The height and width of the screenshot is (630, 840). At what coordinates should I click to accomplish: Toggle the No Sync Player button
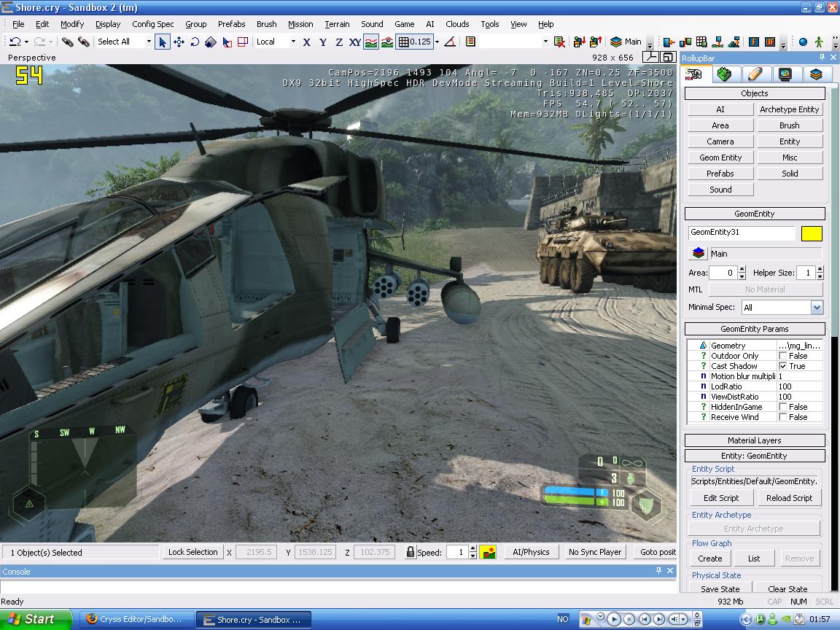point(595,552)
